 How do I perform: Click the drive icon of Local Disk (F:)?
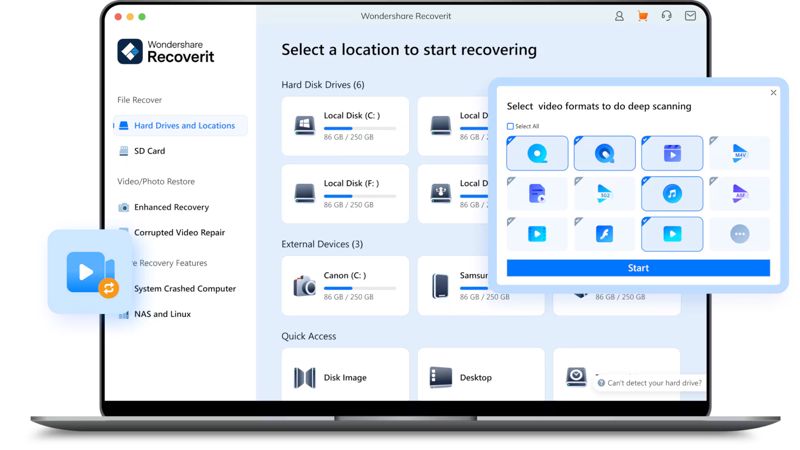click(x=305, y=193)
